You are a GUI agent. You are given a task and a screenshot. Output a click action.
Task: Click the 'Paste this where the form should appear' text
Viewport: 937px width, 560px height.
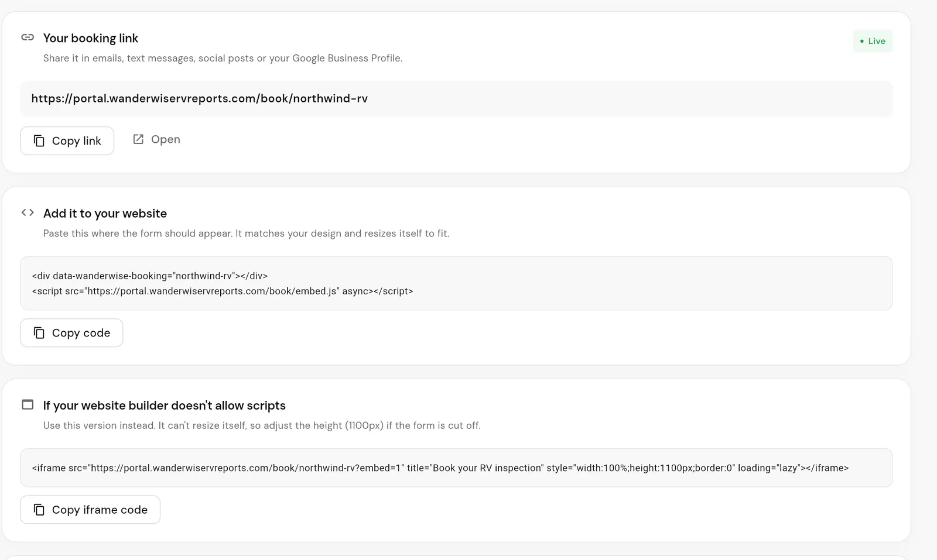(247, 233)
